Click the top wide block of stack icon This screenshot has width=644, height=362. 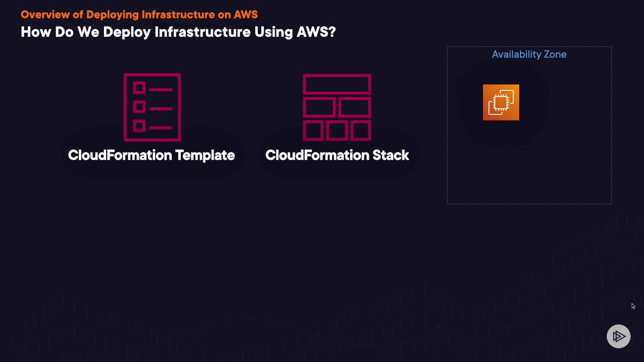point(337,84)
